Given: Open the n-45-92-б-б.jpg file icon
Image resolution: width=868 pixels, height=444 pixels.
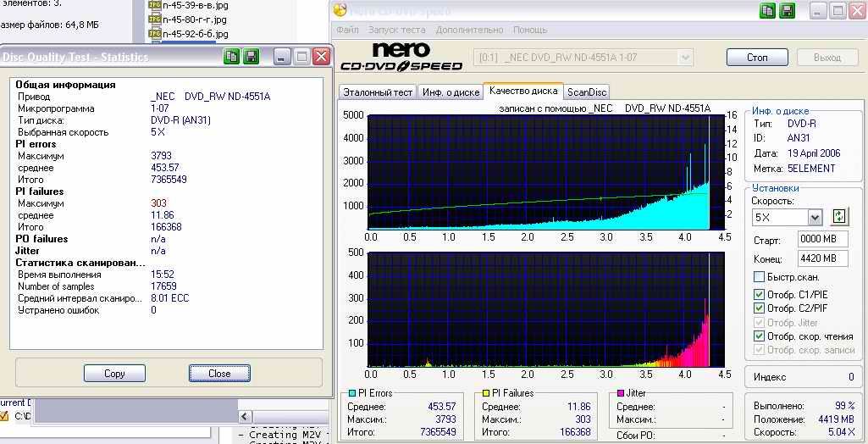Looking at the screenshot, I should click(154, 33).
